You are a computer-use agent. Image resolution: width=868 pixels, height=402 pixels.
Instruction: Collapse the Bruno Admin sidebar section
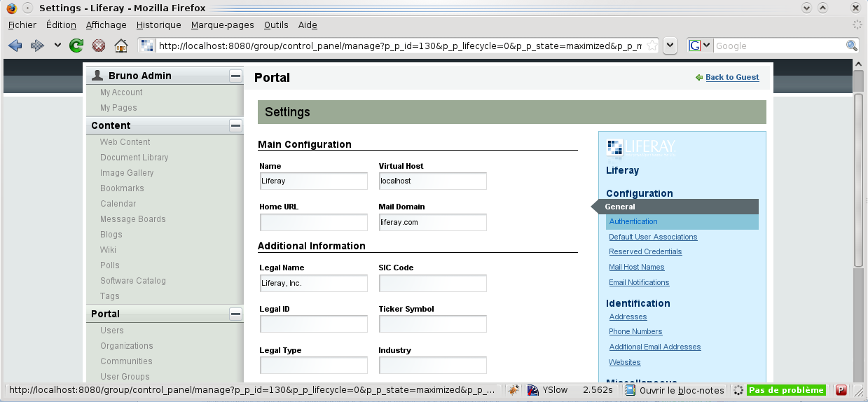[236, 76]
